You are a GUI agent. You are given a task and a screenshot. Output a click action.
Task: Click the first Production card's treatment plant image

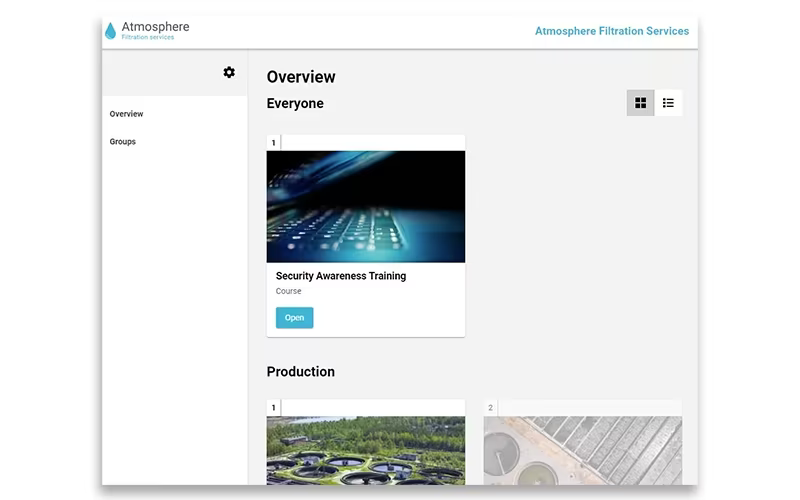pos(366,451)
